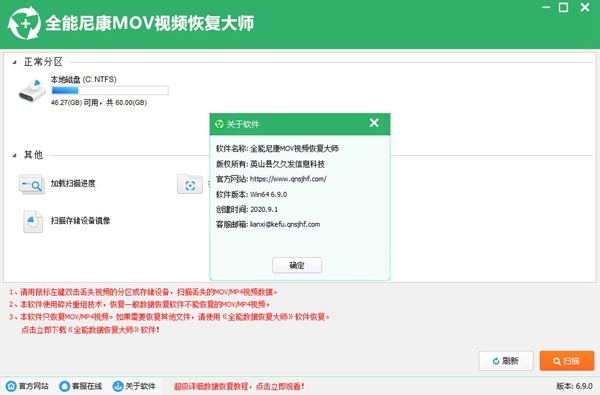Click the 关于软件 icon in the status bar
This screenshot has height=395, width=600.
point(118,386)
